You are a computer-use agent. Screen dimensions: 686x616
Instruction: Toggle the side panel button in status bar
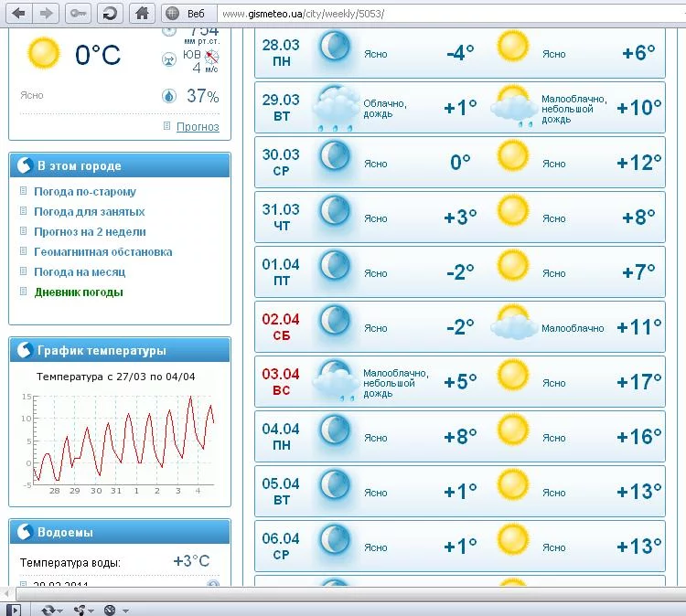[12, 610]
